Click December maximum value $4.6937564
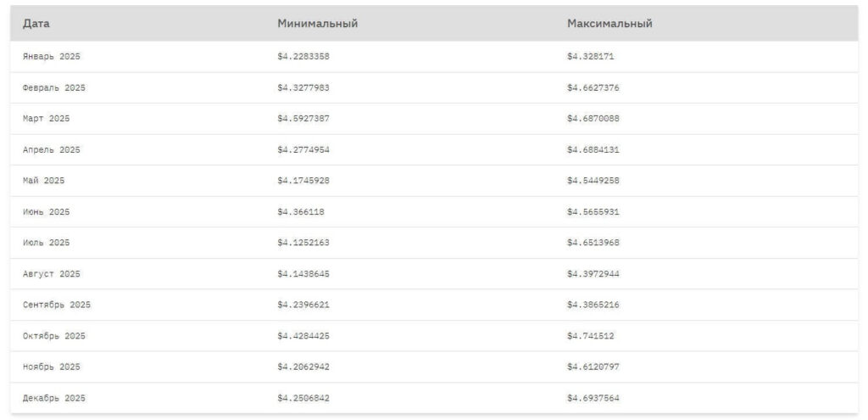The height and width of the screenshot is (420, 868). click(593, 398)
